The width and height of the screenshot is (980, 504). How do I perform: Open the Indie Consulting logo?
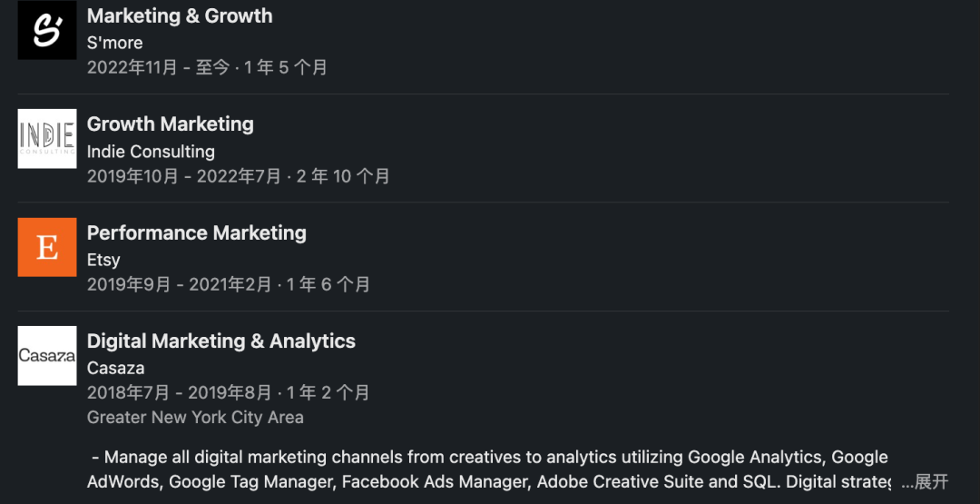(x=47, y=138)
